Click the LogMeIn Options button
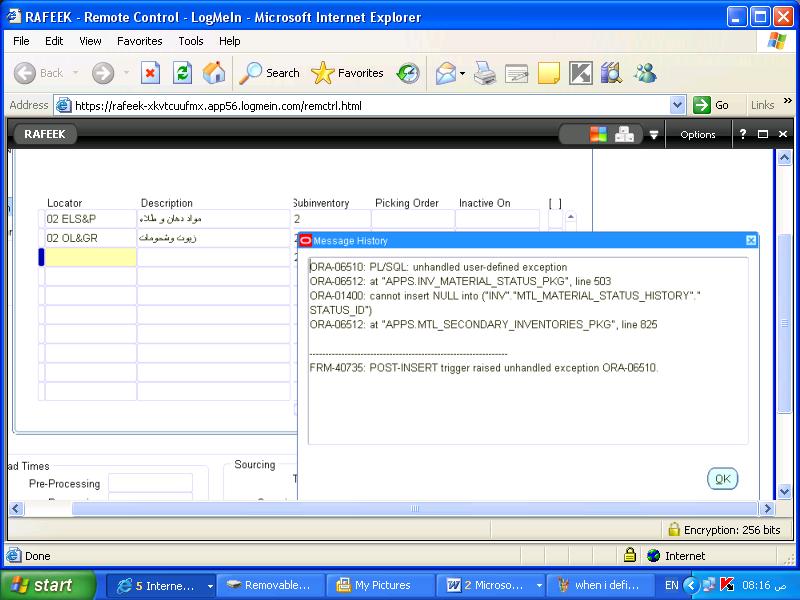The width and height of the screenshot is (800, 600). [697, 134]
